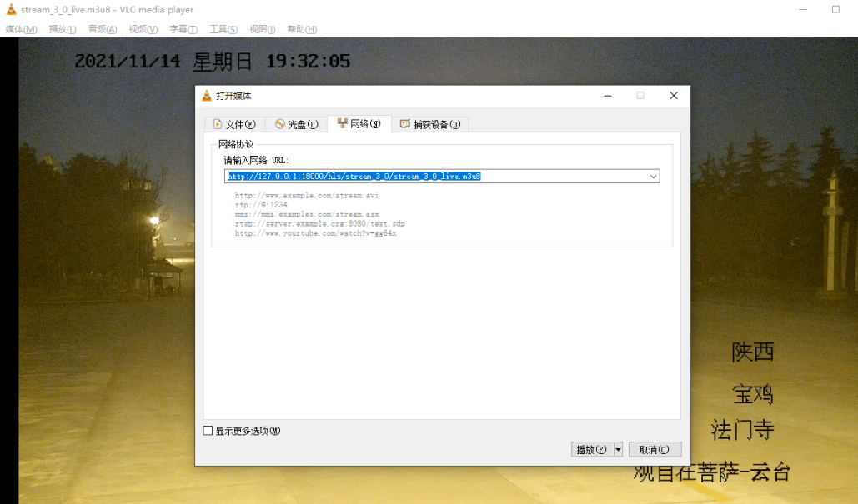Close the 打开媒体 dialog window

click(674, 96)
